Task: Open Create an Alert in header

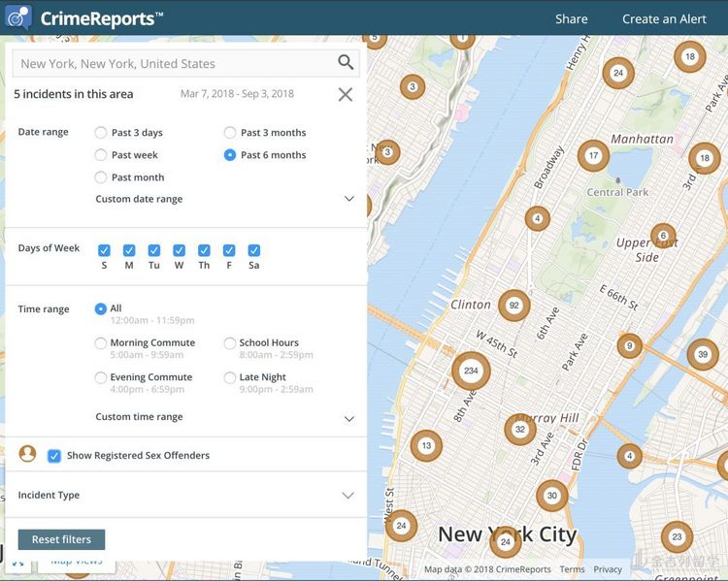Action: point(664,18)
